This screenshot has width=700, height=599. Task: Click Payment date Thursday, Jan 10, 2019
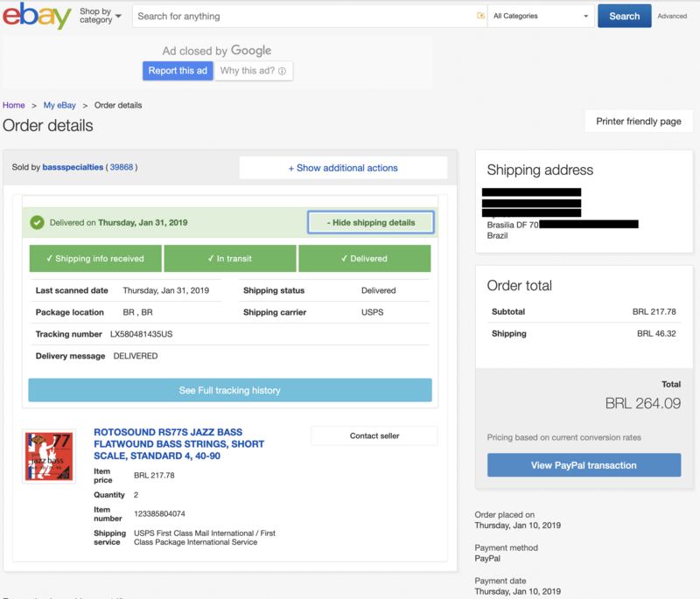[x=517, y=591]
